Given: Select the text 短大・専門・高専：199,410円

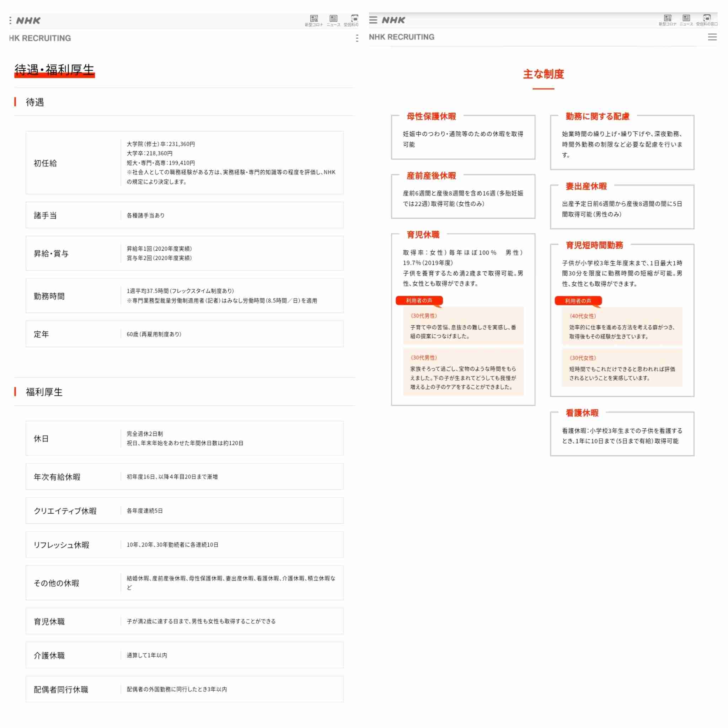Looking at the screenshot, I should pos(161,163).
